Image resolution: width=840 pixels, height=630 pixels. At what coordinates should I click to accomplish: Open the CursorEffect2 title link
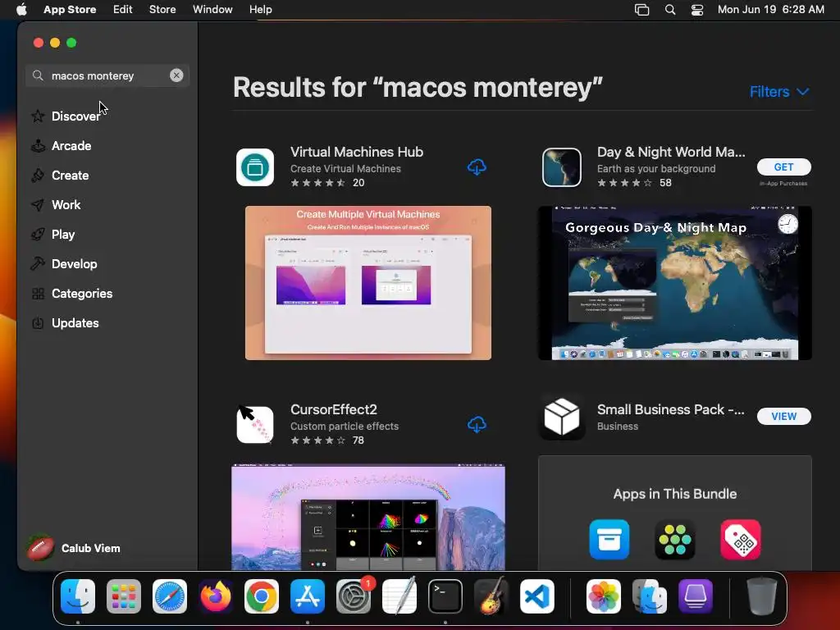point(333,410)
